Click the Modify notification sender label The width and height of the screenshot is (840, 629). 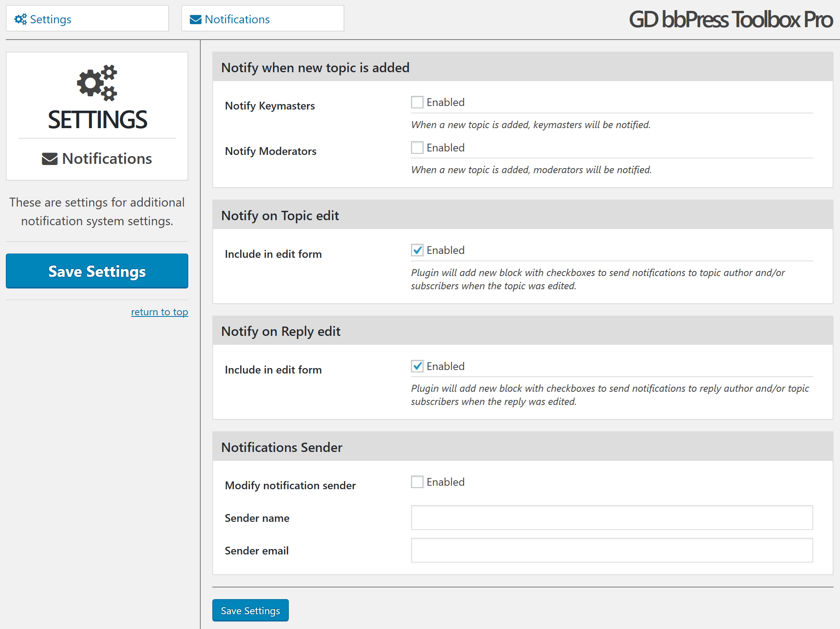click(x=290, y=486)
